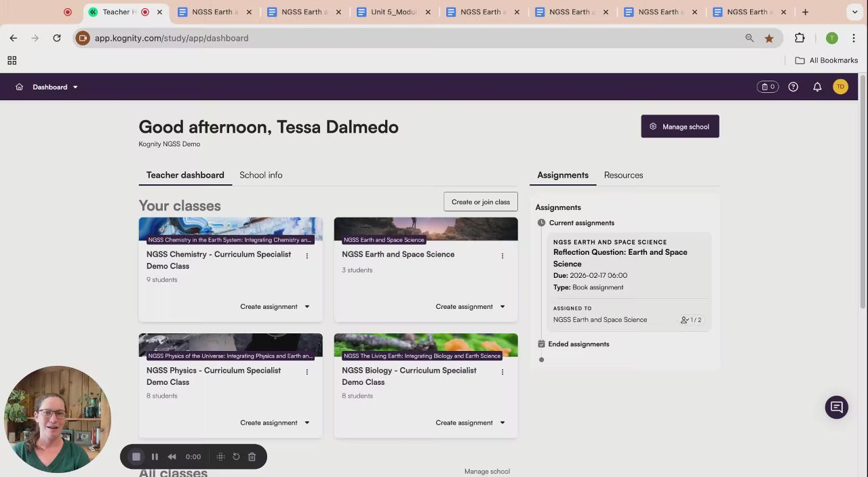
Task: Expand Create assignment for NGSS Physics class
Action: 275,422
